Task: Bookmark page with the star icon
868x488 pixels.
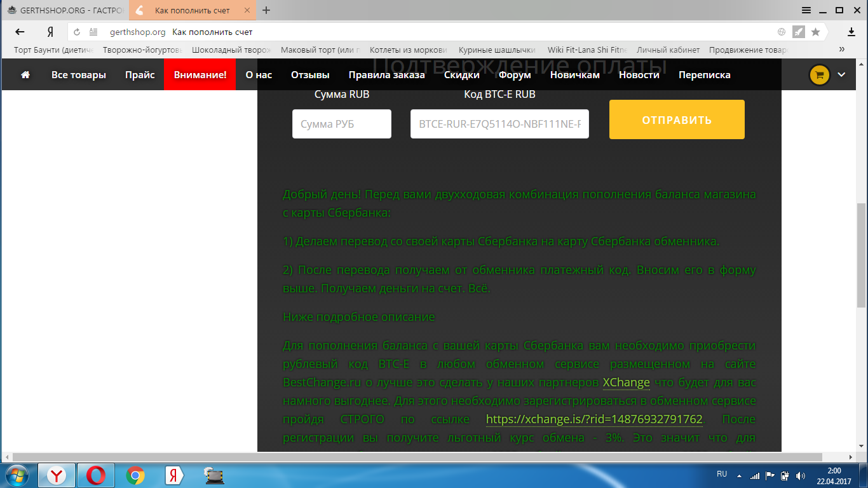Action: coord(815,32)
